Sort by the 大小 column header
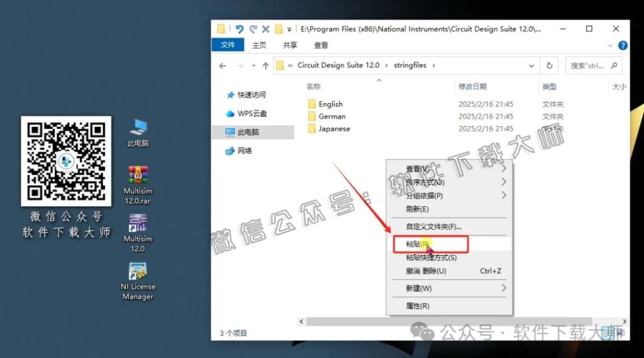Screen dimensions: 644x358 (x=619, y=86)
